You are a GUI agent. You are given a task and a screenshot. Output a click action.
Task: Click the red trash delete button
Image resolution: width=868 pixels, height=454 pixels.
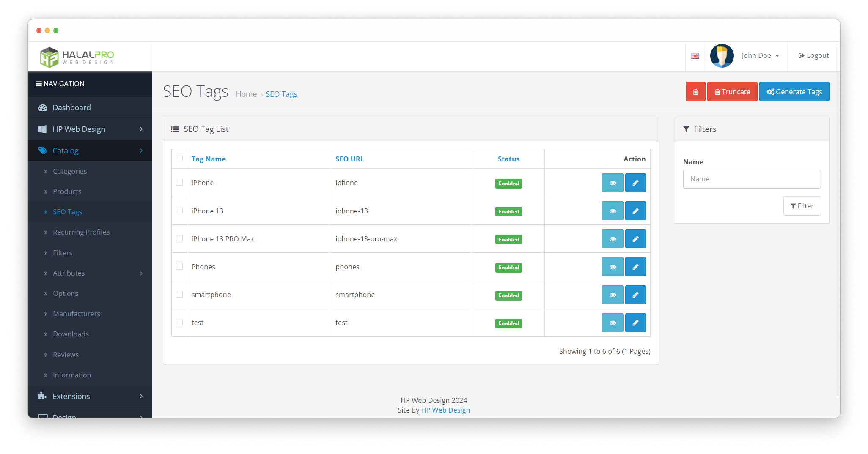(x=695, y=92)
